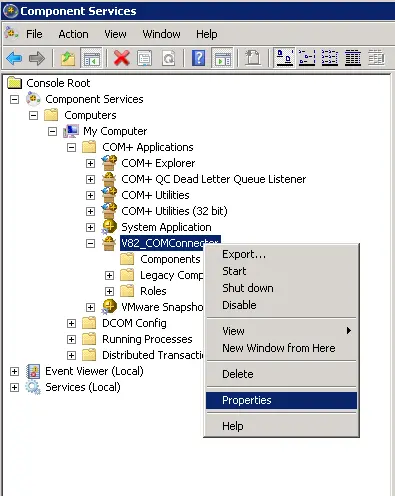Click the console icon beside File menu

(12, 34)
